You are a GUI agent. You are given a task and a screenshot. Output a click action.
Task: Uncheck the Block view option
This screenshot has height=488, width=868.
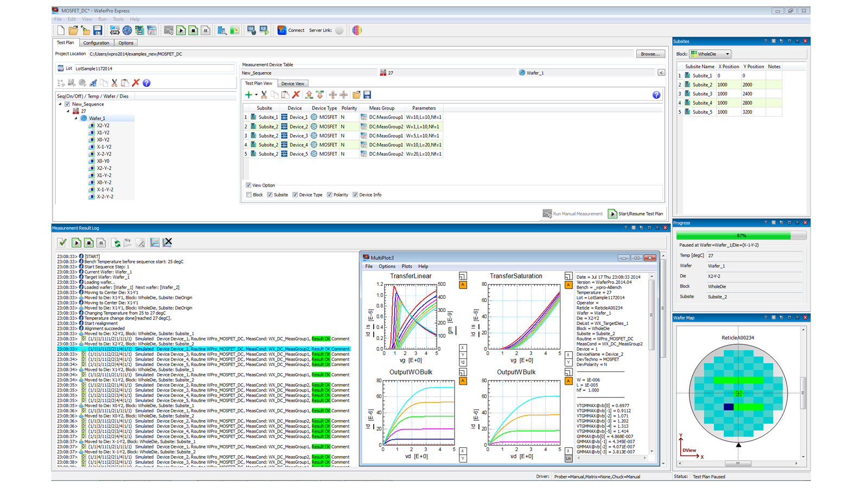(x=248, y=195)
